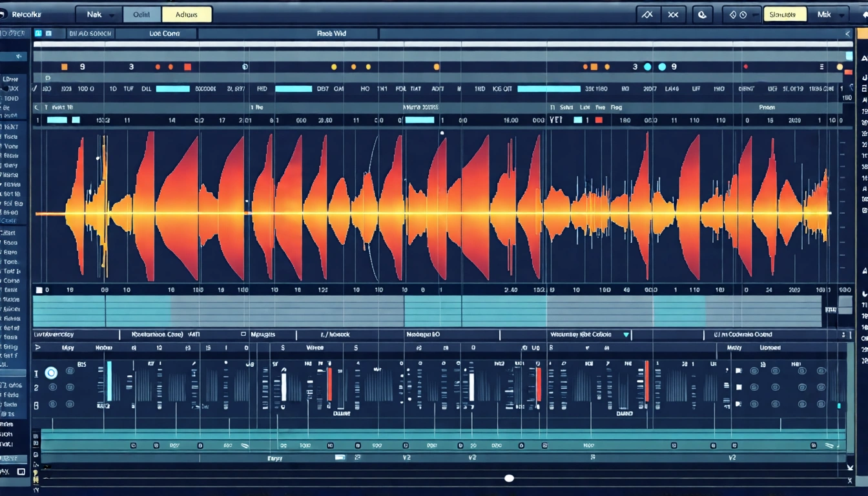Viewport: 868px width, 496px height.
Task: Click the zigzag waveform tool icon
Action: pyautogui.click(x=648, y=14)
